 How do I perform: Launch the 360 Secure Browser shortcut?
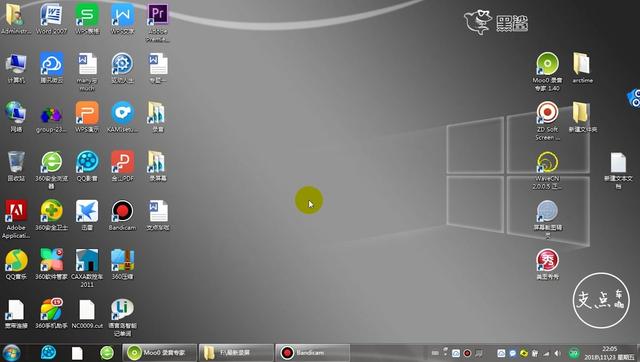(x=51, y=169)
